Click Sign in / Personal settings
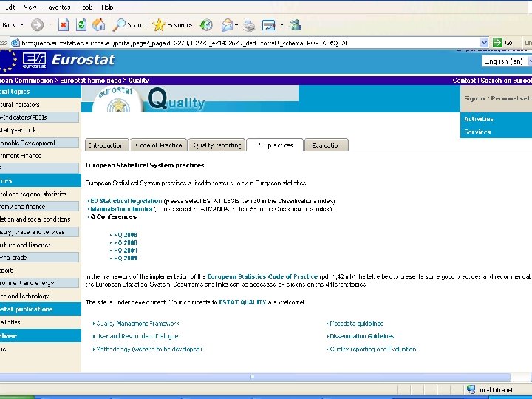The image size is (532, 399). click(x=498, y=98)
